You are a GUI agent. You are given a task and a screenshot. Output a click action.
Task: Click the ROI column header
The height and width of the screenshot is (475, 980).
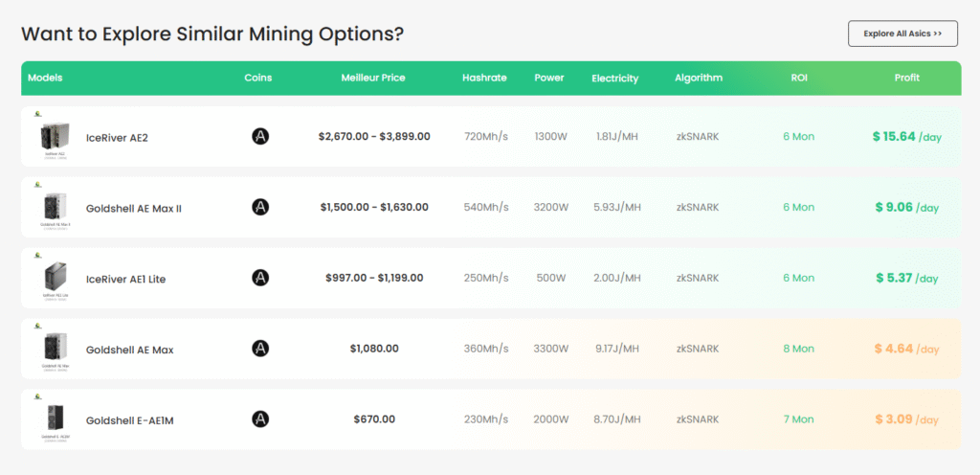click(x=798, y=78)
